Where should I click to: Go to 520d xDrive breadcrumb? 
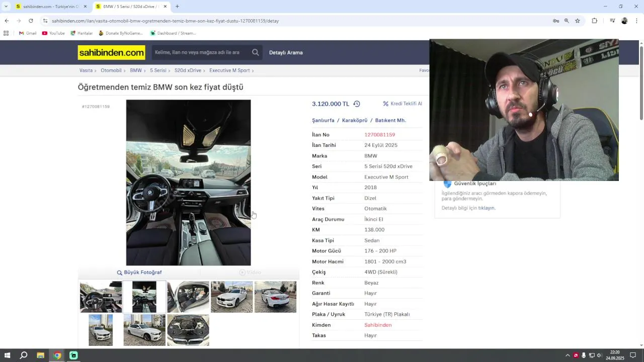[x=188, y=70]
